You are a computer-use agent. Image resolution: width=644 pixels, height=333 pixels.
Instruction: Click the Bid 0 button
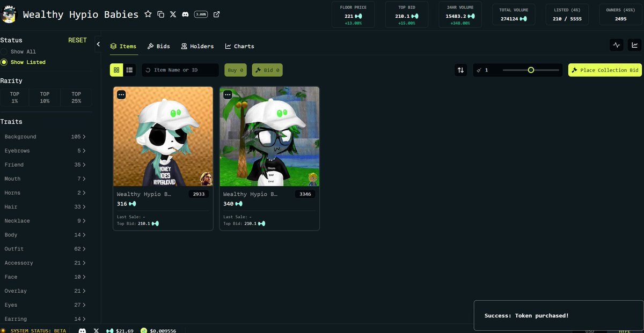tap(267, 70)
